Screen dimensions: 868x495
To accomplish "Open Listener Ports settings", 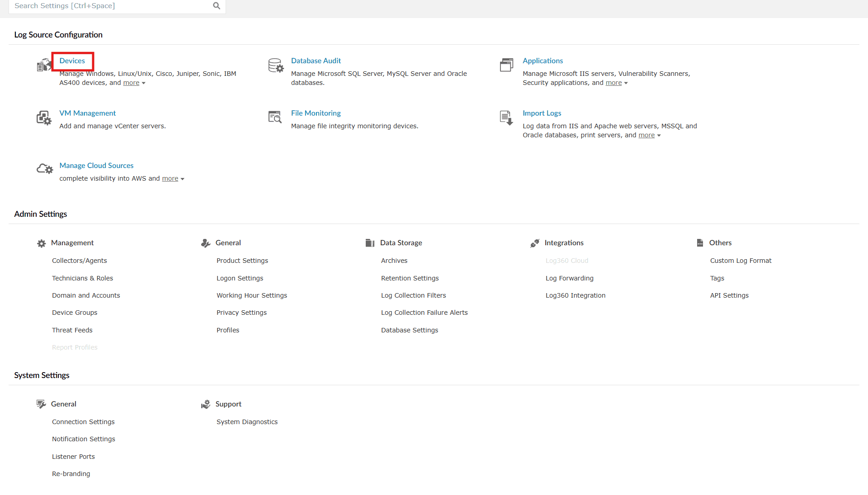I will pos(73,456).
